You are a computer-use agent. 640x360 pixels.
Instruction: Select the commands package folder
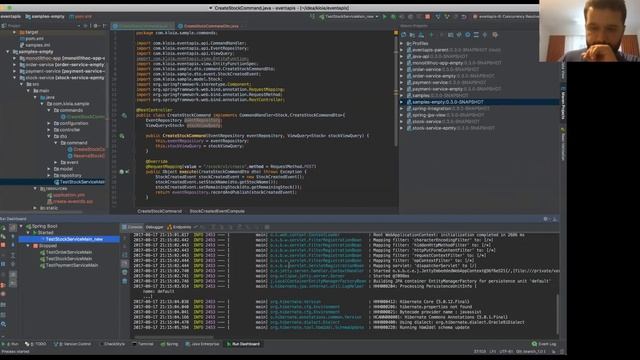pyautogui.click(x=68, y=110)
